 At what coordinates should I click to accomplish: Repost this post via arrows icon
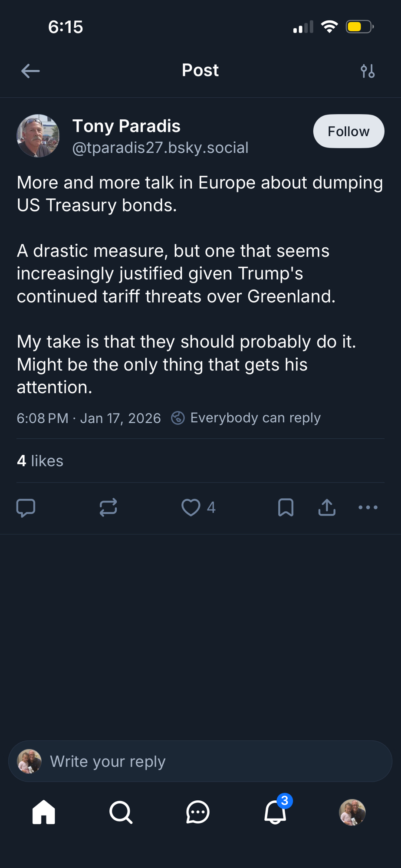click(x=108, y=507)
